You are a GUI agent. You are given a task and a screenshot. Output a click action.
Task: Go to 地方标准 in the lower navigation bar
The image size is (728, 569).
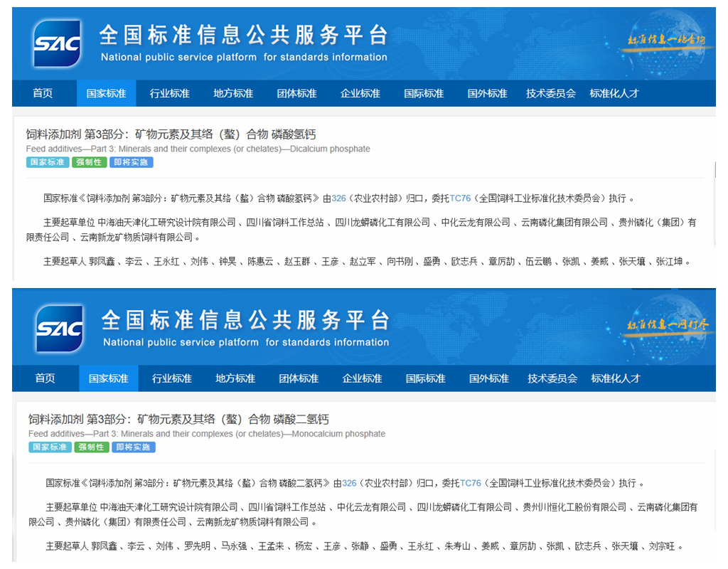(235, 378)
